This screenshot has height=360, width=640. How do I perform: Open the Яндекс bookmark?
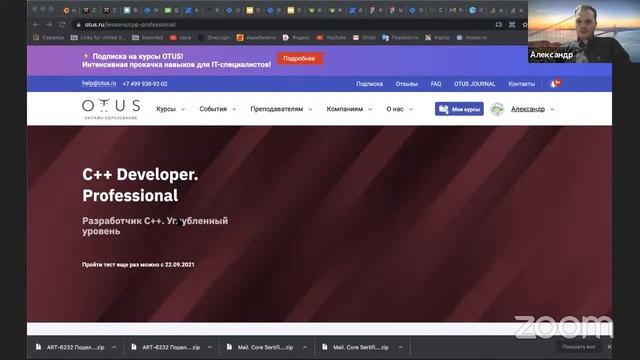point(296,38)
